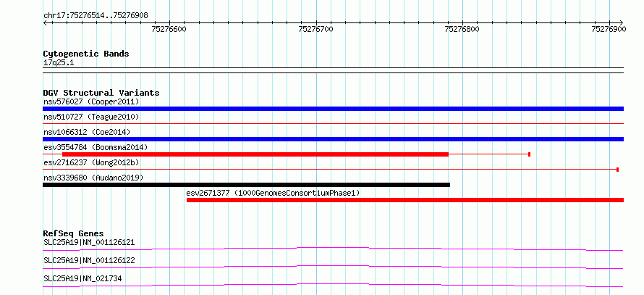
Task: Click ruler position 75276600
Action: (169, 29)
